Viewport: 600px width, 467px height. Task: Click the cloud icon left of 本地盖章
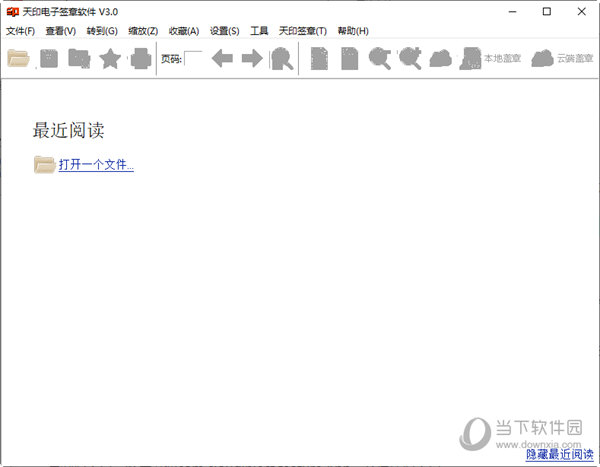[440, 59]
